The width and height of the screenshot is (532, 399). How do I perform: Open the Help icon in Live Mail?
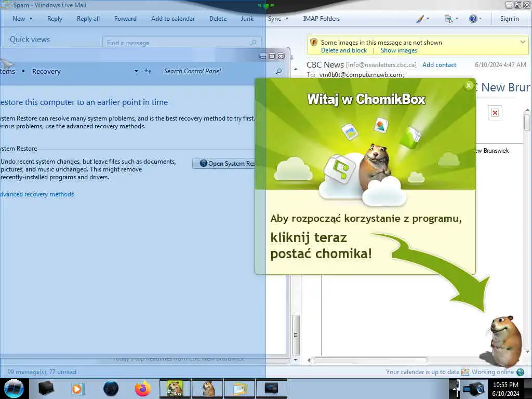(x=473, y=19)
